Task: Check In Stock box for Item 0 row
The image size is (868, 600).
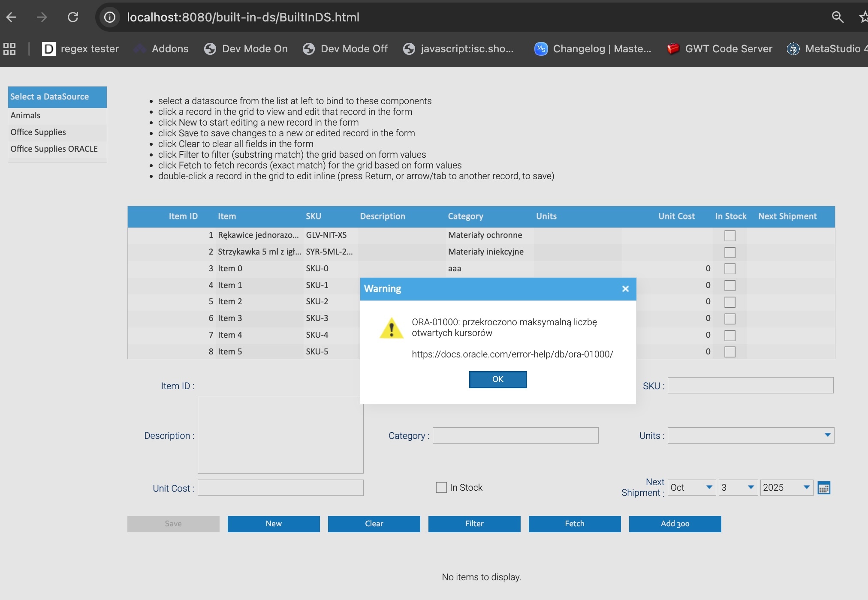Action: point(729,269)
